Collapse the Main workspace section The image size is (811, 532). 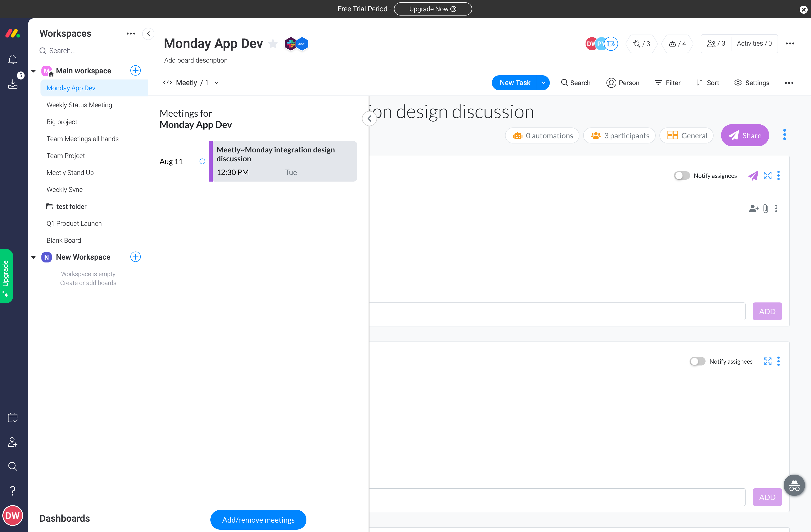33,71
